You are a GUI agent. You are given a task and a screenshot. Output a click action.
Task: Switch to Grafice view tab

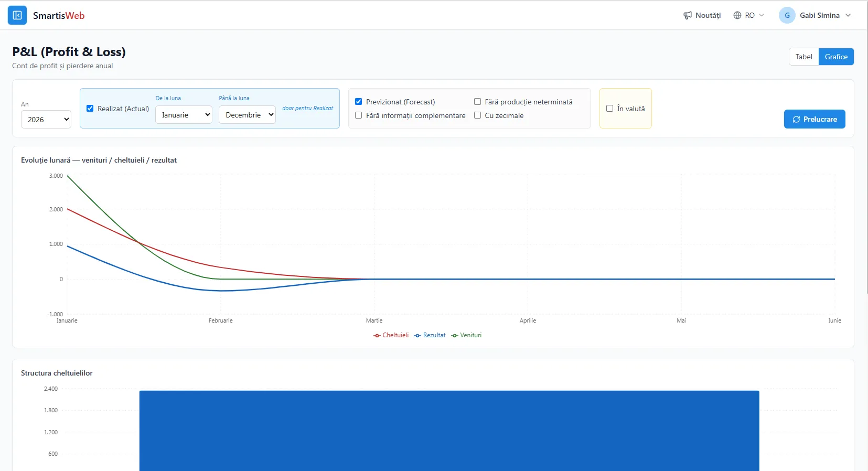836,57
